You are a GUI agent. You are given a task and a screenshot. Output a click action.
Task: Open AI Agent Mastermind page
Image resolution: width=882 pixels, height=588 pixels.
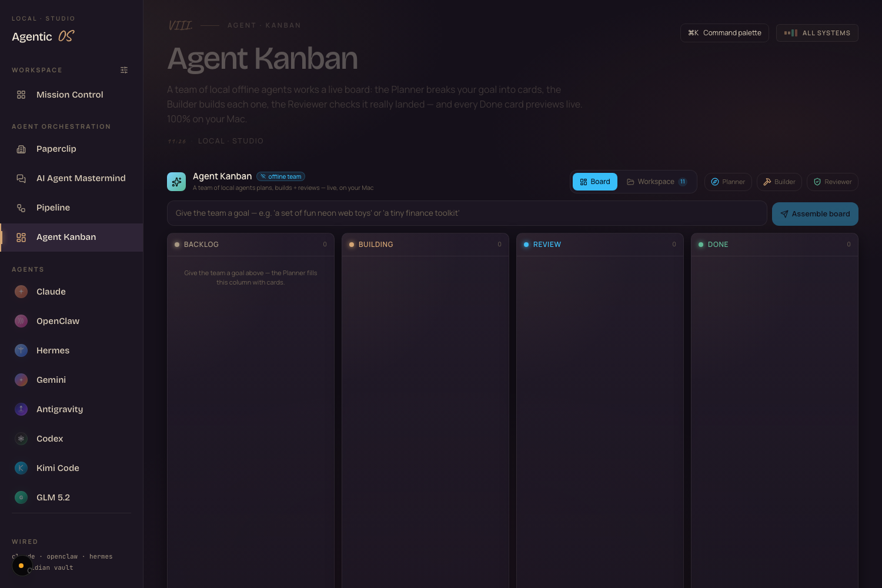[x=71, y=178]
